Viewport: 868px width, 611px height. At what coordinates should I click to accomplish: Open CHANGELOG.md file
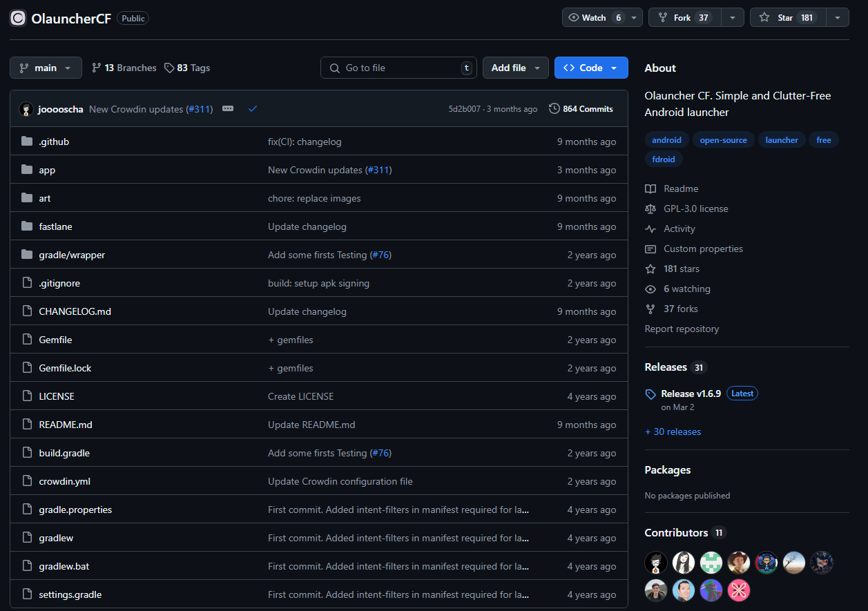(x=75, y=311)
